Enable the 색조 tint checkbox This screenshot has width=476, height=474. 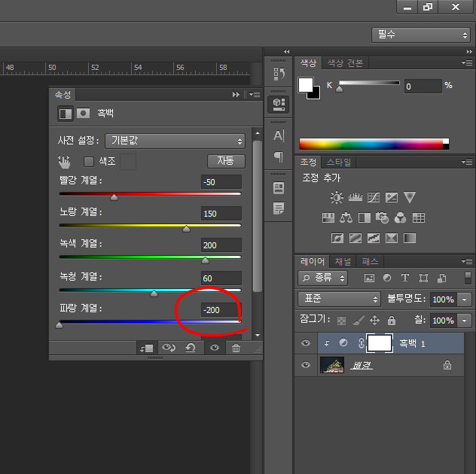89,162
